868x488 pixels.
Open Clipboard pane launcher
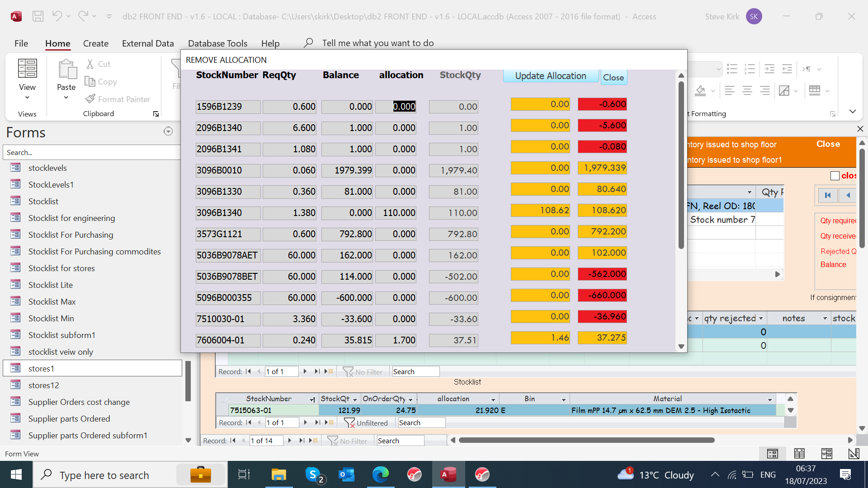click(x=156, y=114)
